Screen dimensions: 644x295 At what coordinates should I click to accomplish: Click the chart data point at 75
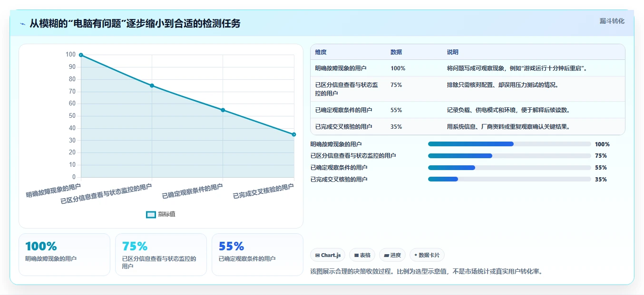click(x=152, y=86)
